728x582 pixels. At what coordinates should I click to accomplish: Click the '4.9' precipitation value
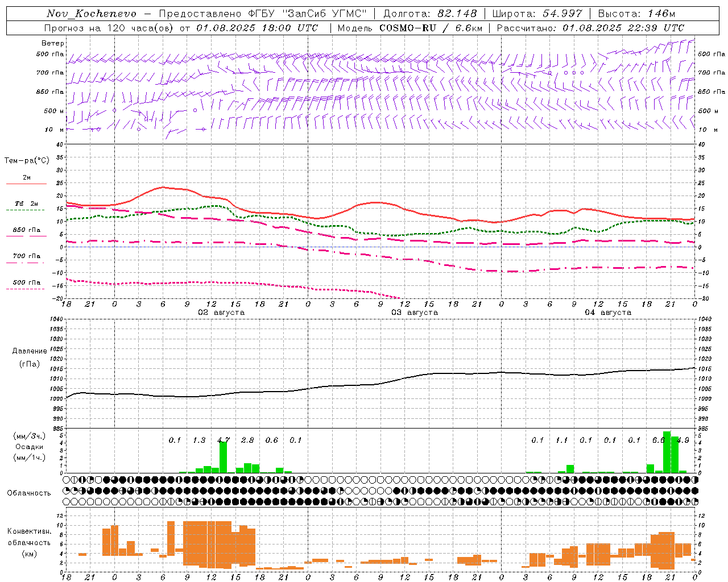[x=683, y=440]
